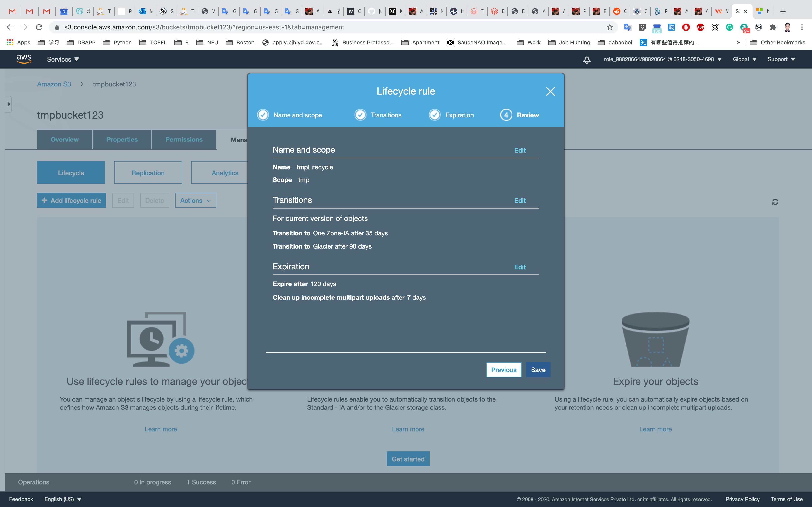Close the Lifecycle rule dialog with X
This screenshot has height=507, width=812.
(550, 91)
